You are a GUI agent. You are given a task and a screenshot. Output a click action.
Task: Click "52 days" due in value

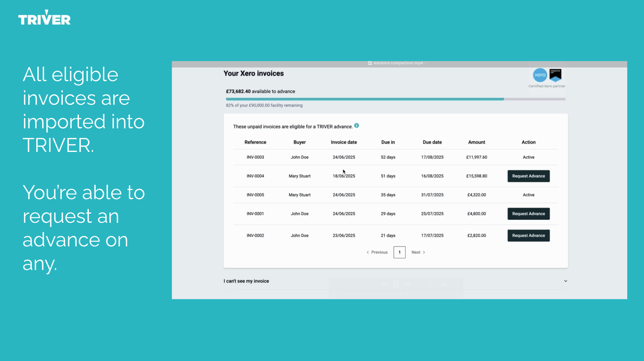click(388, 157)
